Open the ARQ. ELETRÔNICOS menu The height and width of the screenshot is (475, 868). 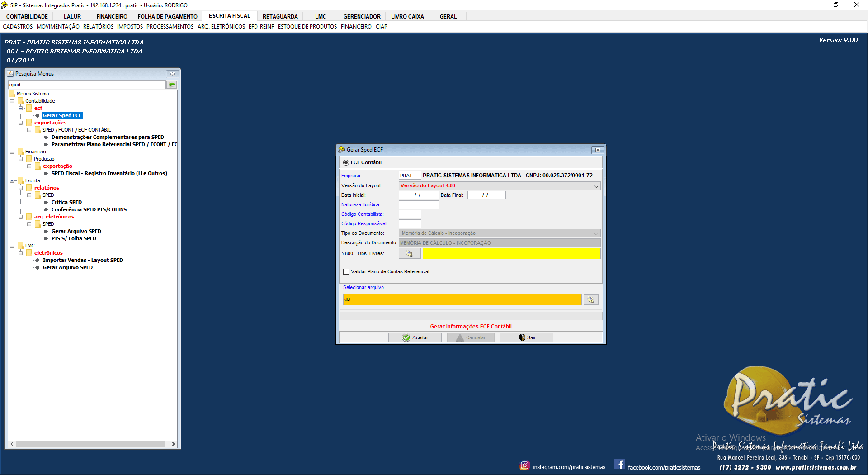(x=221, y=27)
